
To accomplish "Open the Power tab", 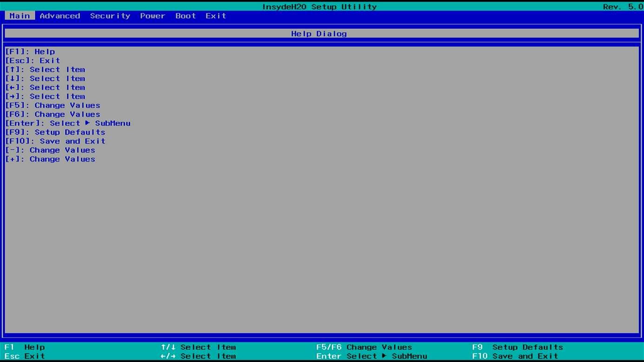I will [152, 16].
